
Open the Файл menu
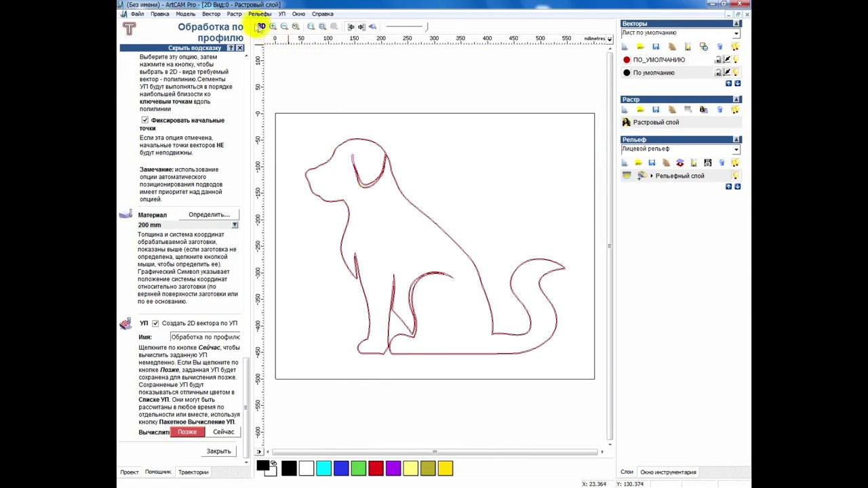pos(137,14)
